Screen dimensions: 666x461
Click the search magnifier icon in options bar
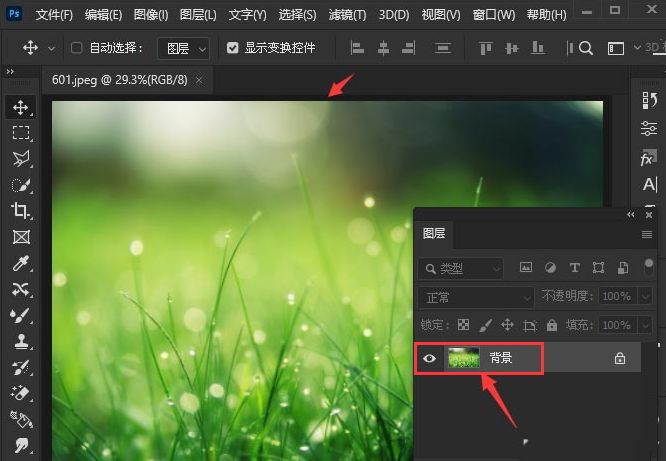click(586, 48)
